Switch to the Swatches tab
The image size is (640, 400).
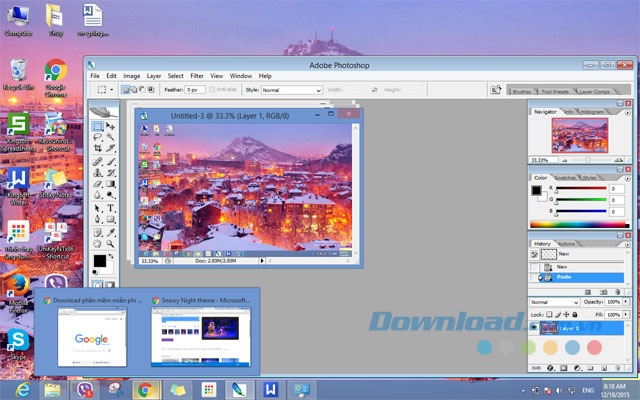pos(565,178)
